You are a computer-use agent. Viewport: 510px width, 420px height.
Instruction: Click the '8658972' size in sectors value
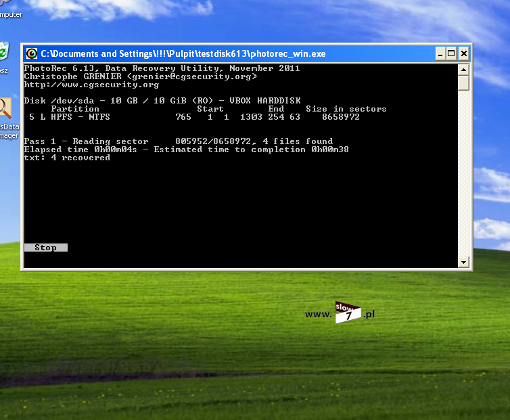341,117
